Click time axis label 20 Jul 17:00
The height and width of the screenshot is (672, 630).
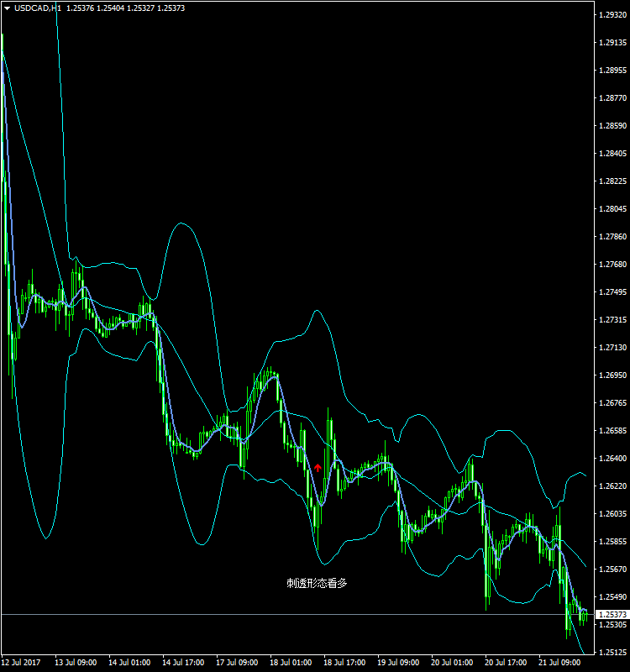(x=506, y=663)
